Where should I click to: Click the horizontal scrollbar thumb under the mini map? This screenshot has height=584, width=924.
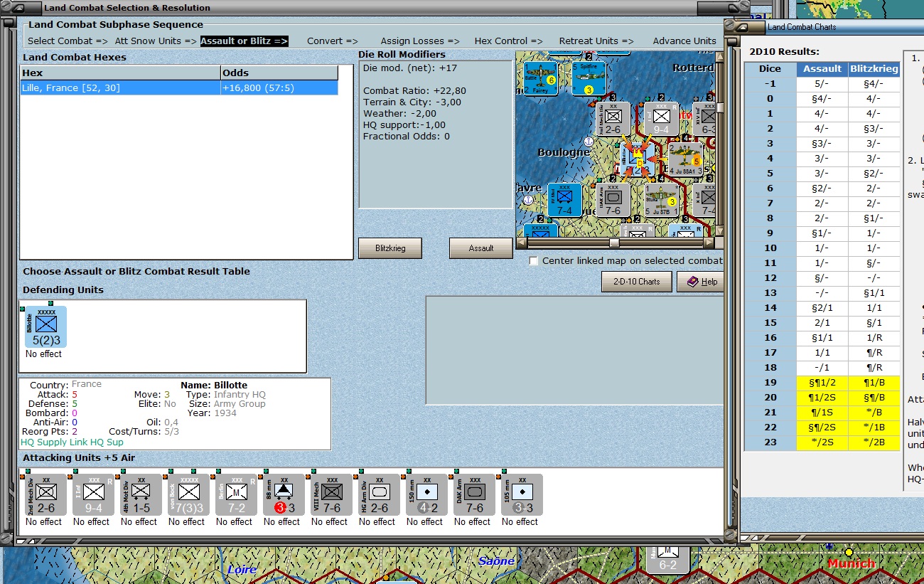point(614,243)
